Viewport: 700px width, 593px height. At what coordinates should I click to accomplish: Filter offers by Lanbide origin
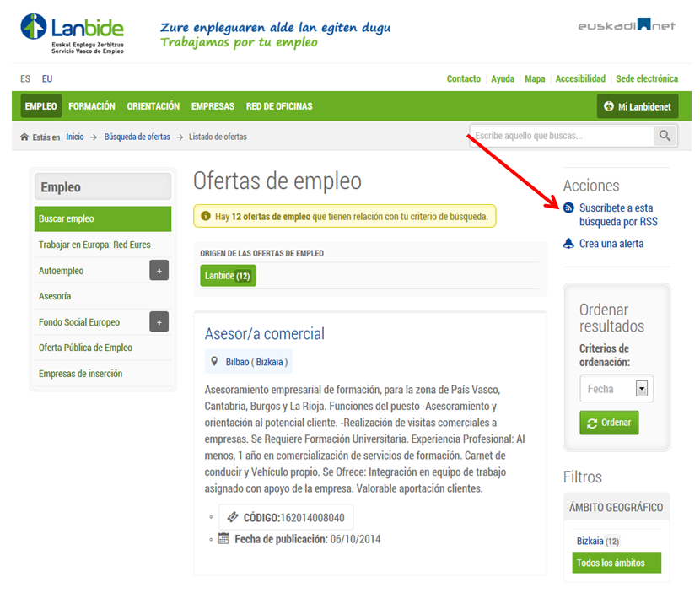coord(228,276)
